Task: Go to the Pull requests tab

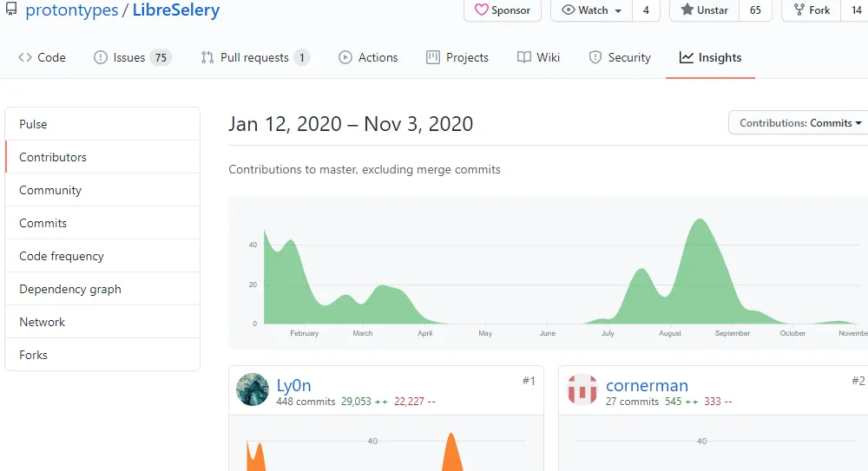Action: click(x=255, y=57)
